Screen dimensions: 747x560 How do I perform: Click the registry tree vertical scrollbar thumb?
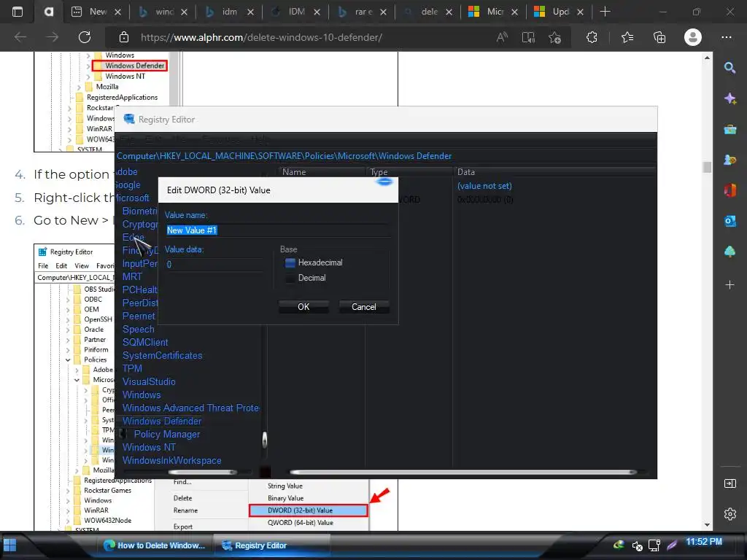(264, 440)
